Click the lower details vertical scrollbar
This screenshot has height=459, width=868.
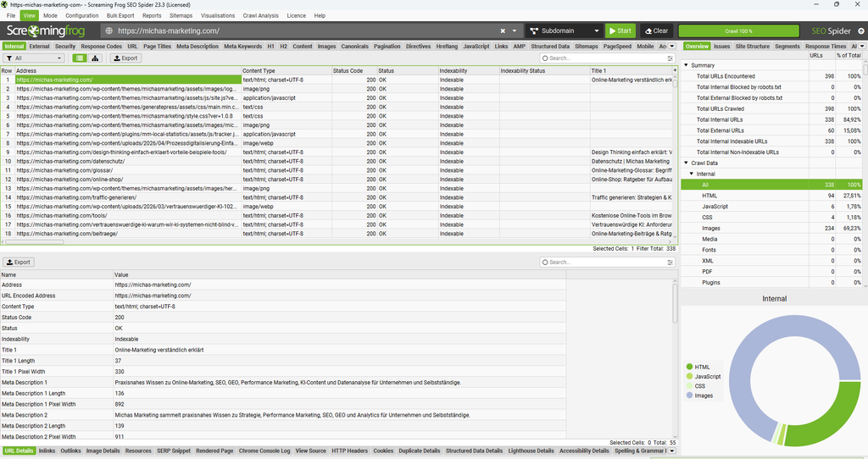pos(675,303)
